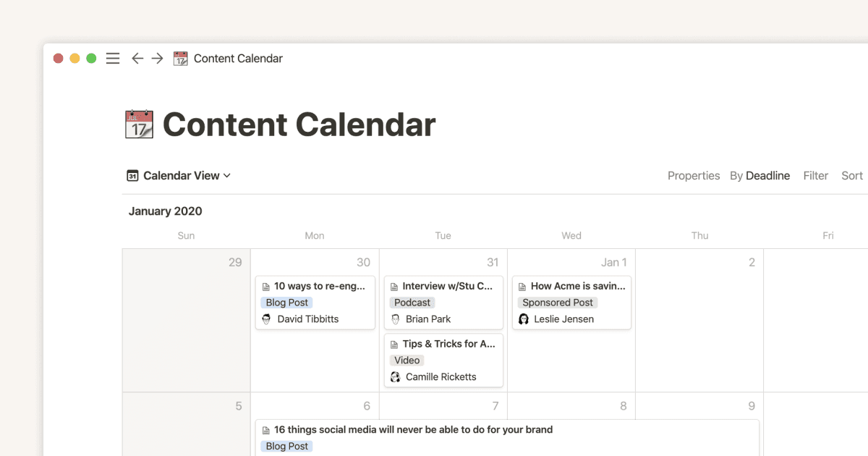The width and height of the screenshot is (868, 456).
Task: Click the page icon on '10 ways to re-eng...'
Action: 265,286
